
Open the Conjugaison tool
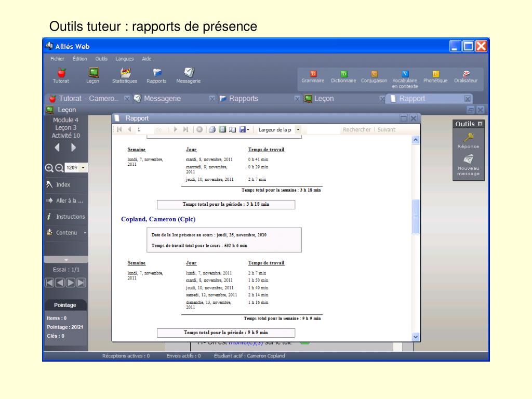374,77
